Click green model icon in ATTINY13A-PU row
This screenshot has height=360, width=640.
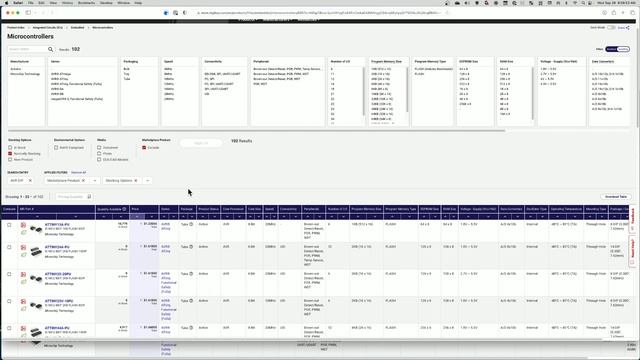(24, 232)
